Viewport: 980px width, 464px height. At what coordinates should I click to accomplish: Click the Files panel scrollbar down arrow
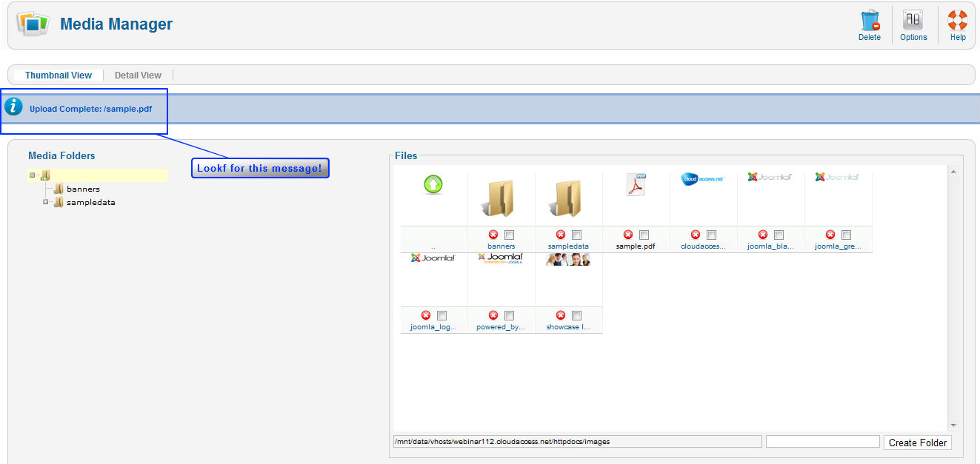pos(953,426)
